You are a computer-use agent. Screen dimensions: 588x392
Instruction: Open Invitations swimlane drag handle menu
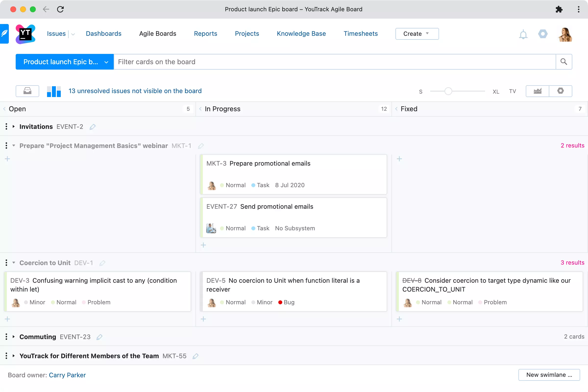point(6,126)
